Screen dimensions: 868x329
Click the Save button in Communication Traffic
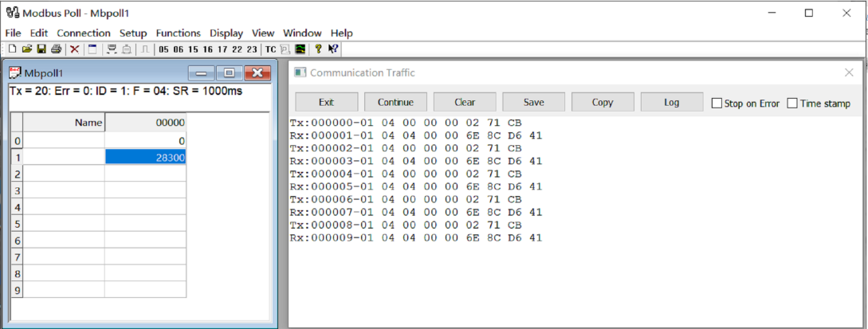point(534,102)
